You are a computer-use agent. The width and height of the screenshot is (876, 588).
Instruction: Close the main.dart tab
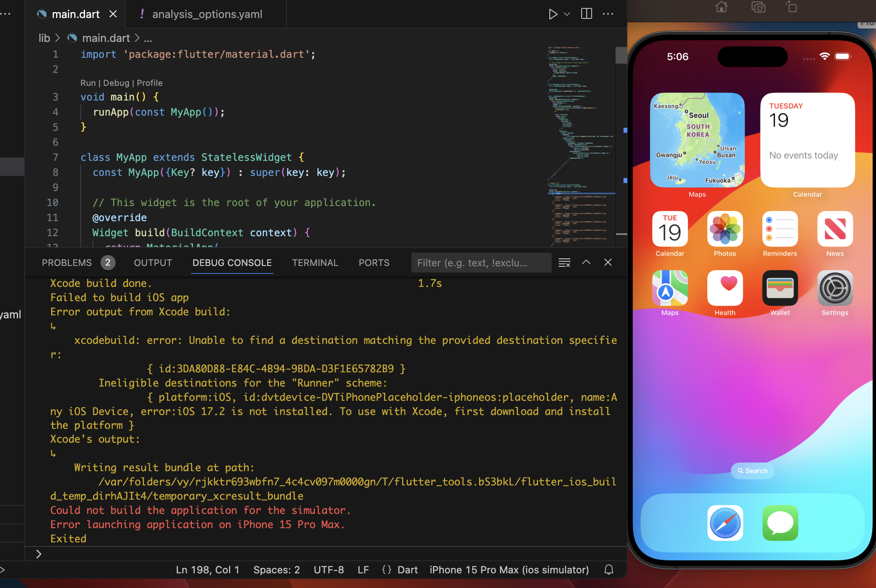113,14
